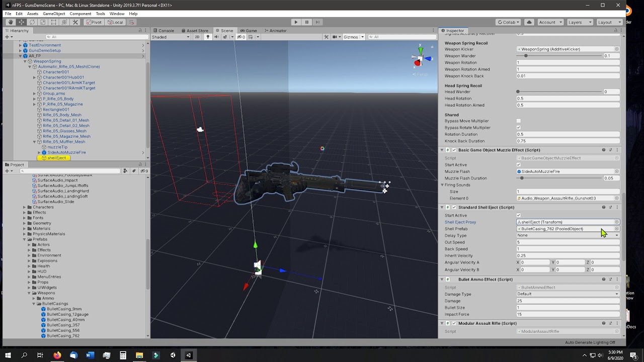Toggle Bypass Move Multiplier checkbox

coord(519,121)
